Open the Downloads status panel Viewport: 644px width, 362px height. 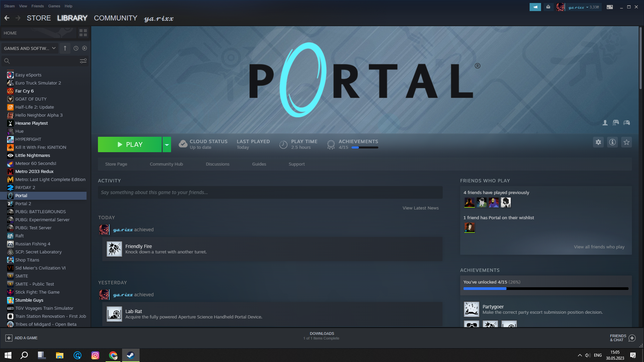(322, 336)
